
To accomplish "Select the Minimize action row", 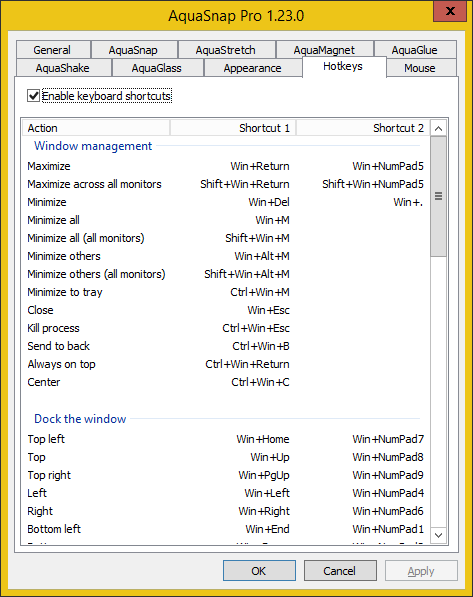I will (226, 202).
